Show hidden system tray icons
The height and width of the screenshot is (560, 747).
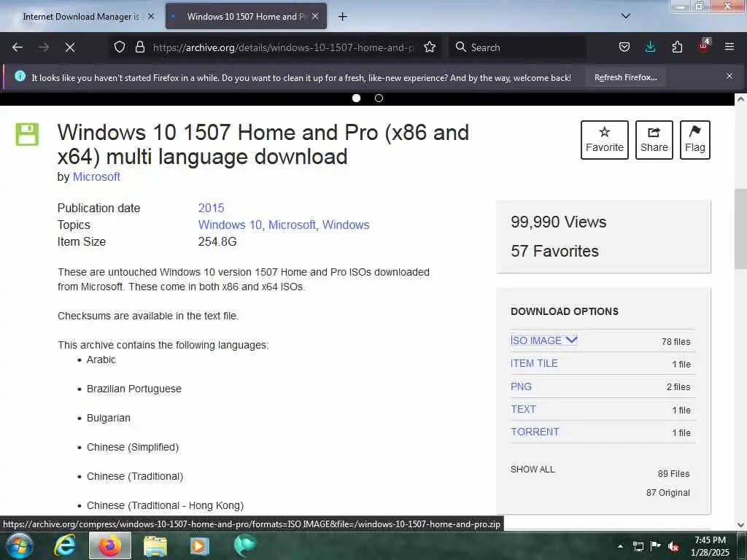click(x=620, y=546)
